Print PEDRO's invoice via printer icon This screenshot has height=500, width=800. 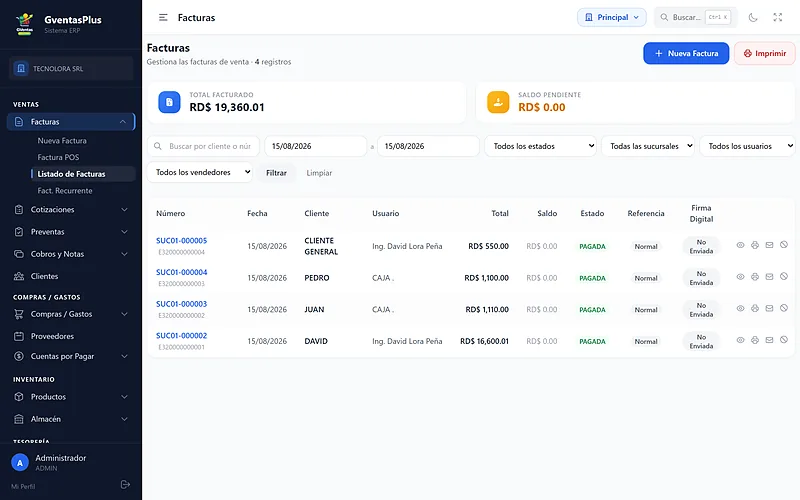(755, 277)
